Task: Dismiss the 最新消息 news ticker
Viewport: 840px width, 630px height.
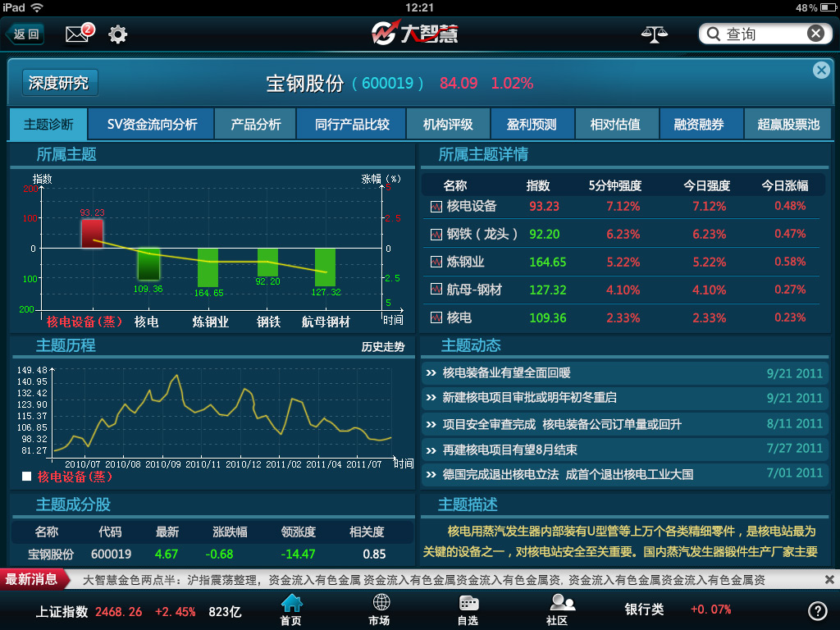Action: pos(829,580)
